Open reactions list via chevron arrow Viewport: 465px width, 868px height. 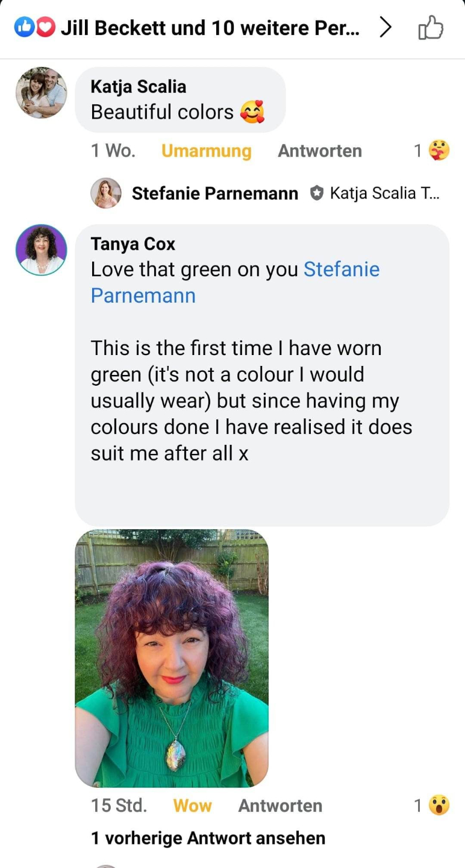(385, 28)
